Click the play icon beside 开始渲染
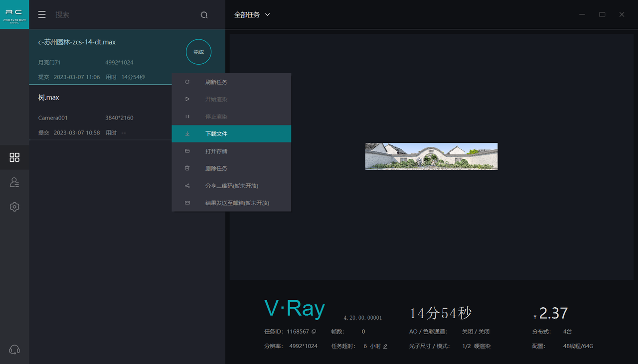The height and width of the screenshot is (364, 638). tap(187, 99)
